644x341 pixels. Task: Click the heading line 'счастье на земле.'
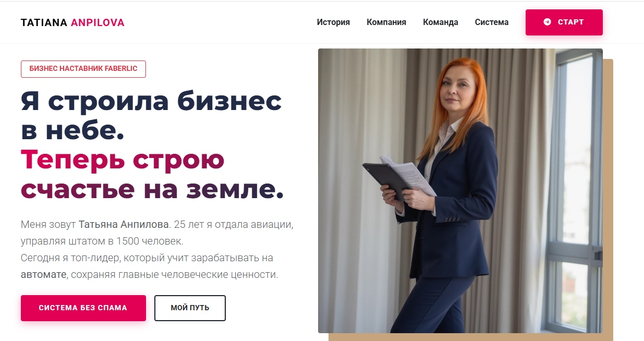(152, 189)
